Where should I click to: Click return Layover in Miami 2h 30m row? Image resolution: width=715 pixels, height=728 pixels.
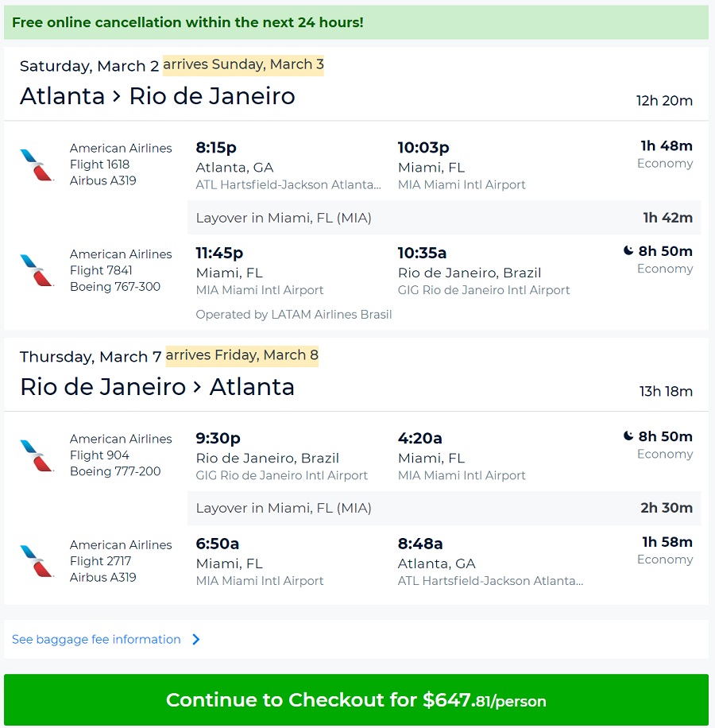click(x=443, y=508)
